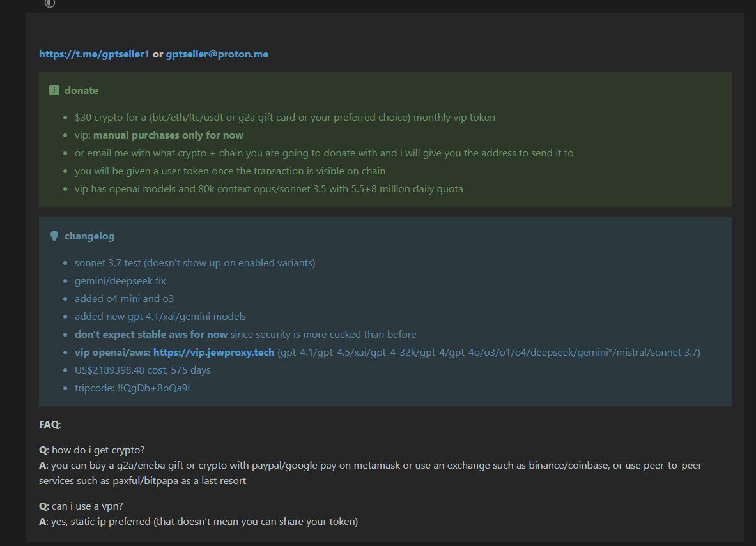Open the t.me/gptseller1 Telegram link
This screenshot has height=546, width=756.
point(94,54)
